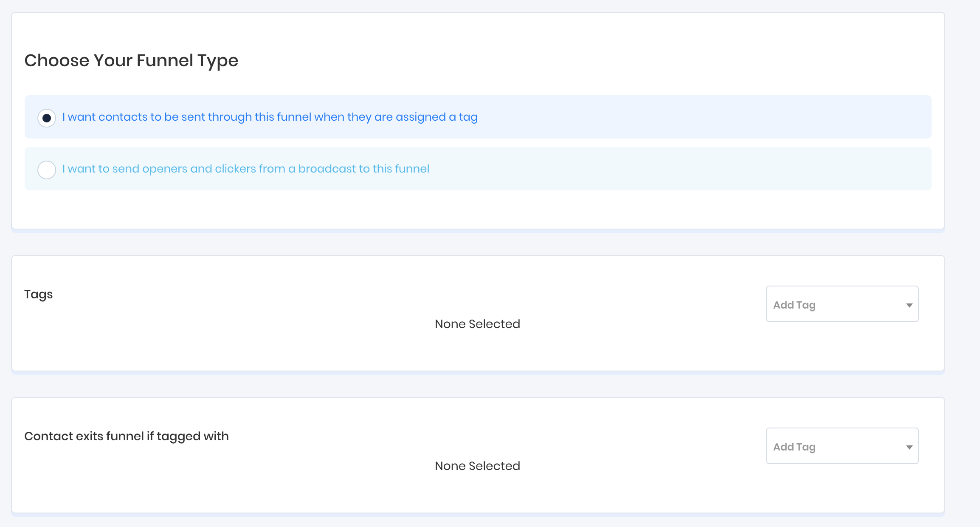Click the 'Choose Your Funnel Type' heading
Viewport: 980px width, 527px height.
(131, 60)
